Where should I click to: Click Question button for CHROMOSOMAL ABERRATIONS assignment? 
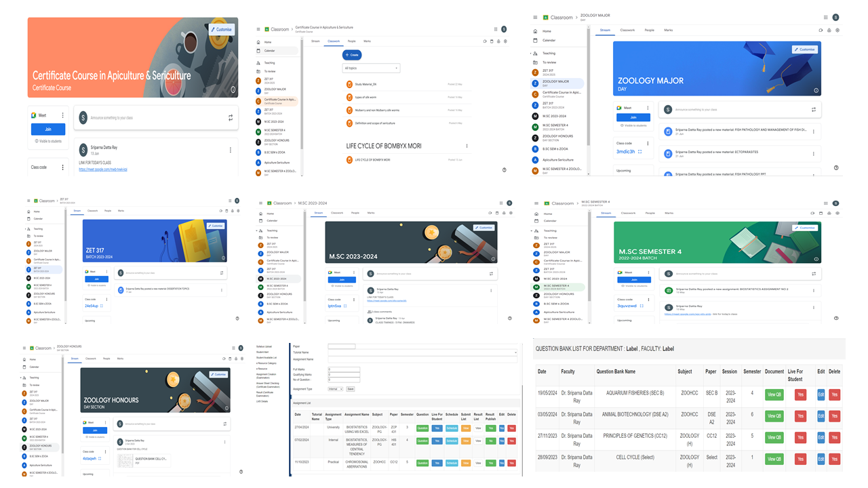422,463
